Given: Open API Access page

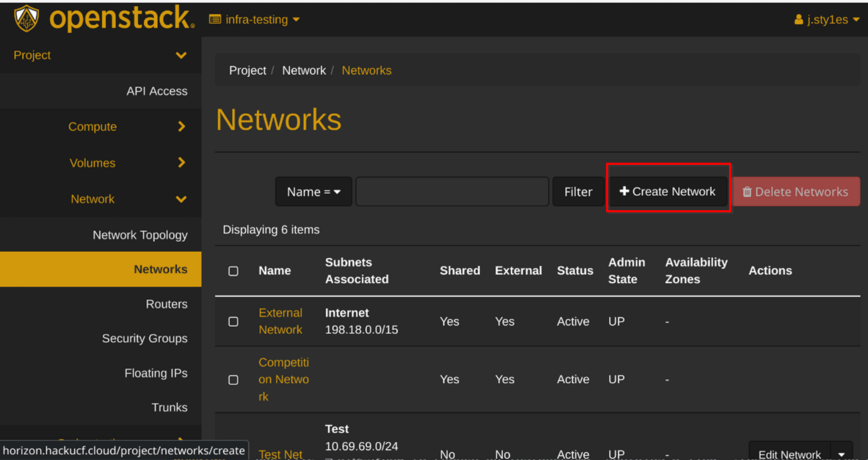Looking at the screenshot, I should [x=157, y=91].
